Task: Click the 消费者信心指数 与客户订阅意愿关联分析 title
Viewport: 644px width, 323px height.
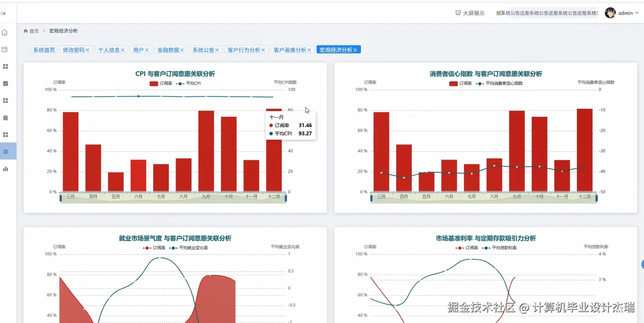Action: pos(486,74)
